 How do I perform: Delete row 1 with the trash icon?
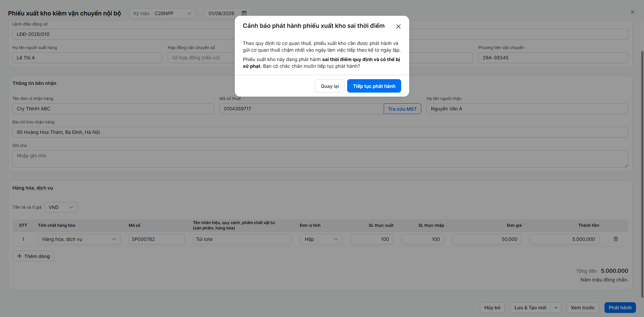616,239
